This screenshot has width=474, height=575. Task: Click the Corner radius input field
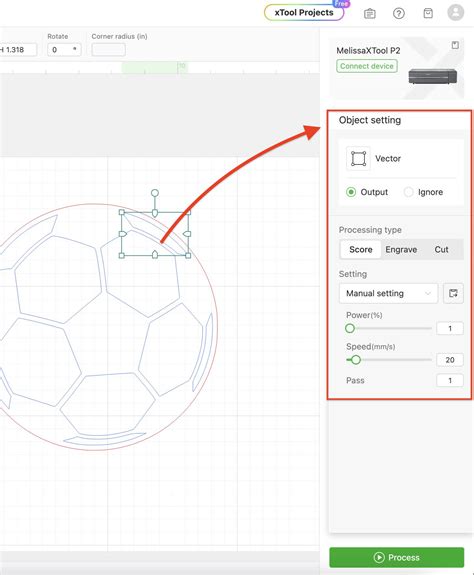click(109, 50)
